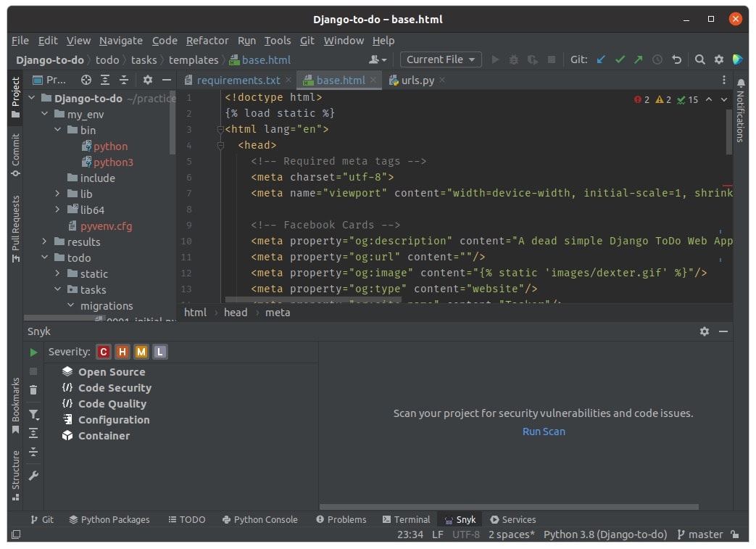The image size is (756, 549).
Task: Open the File menu
Action: pos(20,41)
